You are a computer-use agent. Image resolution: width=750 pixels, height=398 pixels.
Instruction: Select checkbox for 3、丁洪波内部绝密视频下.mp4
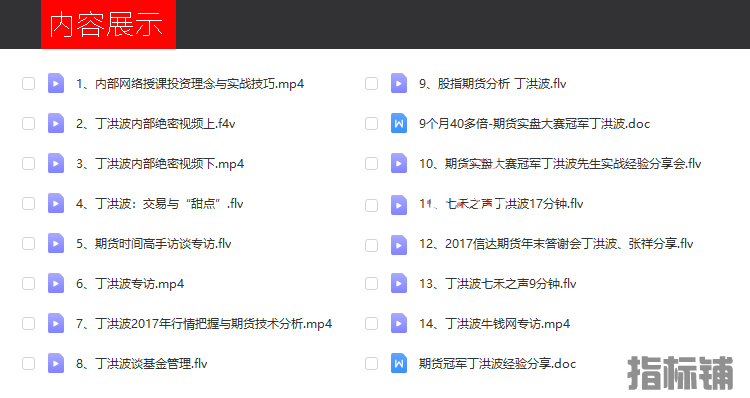pyautogui.click(x=29, y=164)
